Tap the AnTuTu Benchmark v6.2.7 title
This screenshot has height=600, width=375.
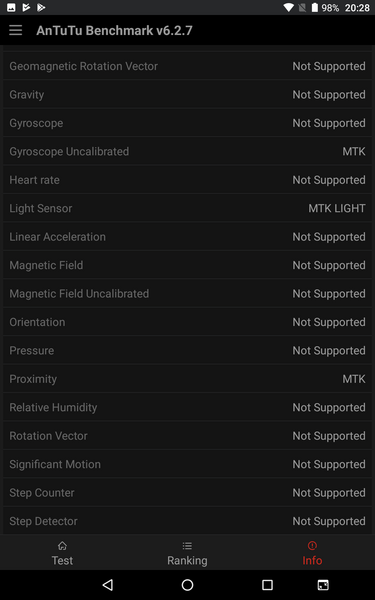[114, 30]
